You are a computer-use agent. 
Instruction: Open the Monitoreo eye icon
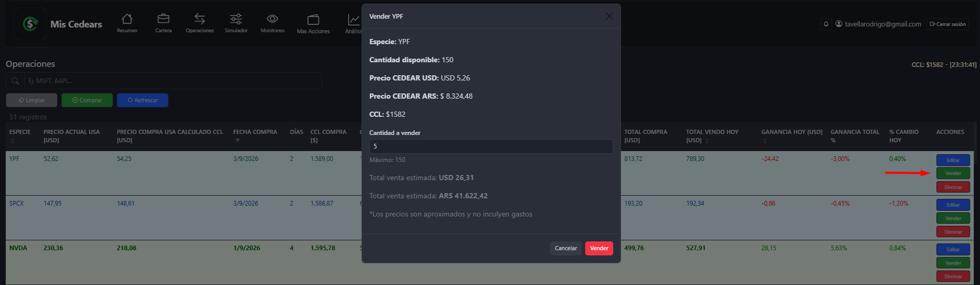(272, 19)
